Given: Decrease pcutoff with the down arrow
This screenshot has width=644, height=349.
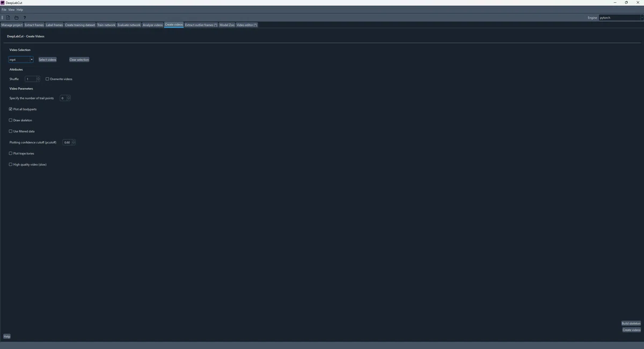Looking at the screenshot, I should (x=74, y=144).
